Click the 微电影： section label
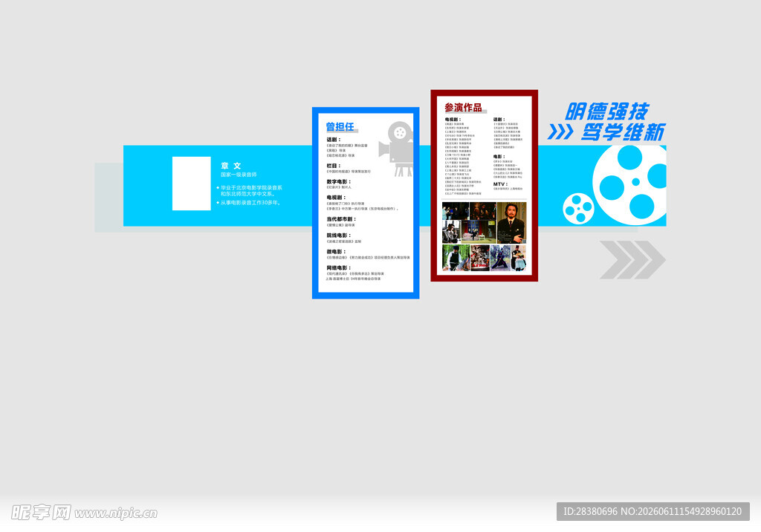This screenshot has width=761, height=532. [336, 251]
